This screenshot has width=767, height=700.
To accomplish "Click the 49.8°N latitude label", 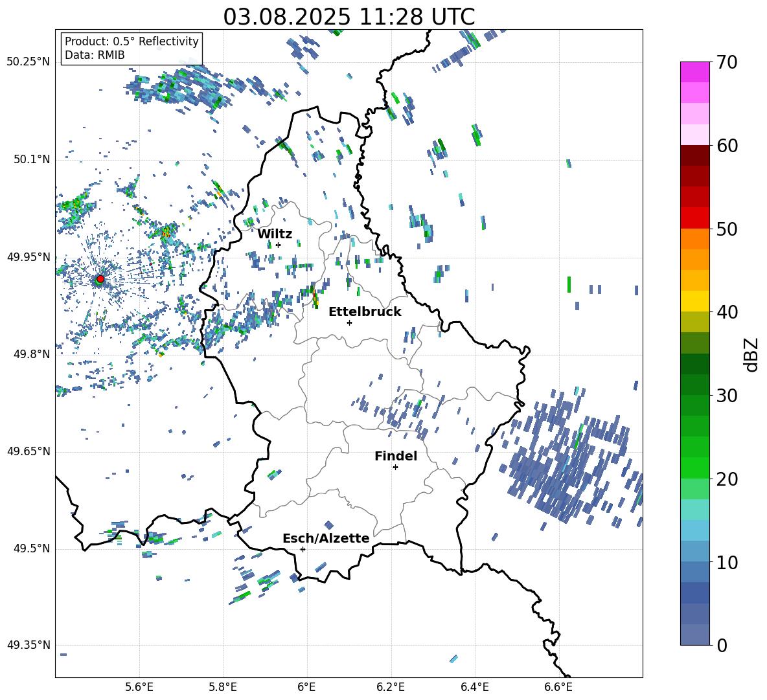I will (x=31, y=354).
